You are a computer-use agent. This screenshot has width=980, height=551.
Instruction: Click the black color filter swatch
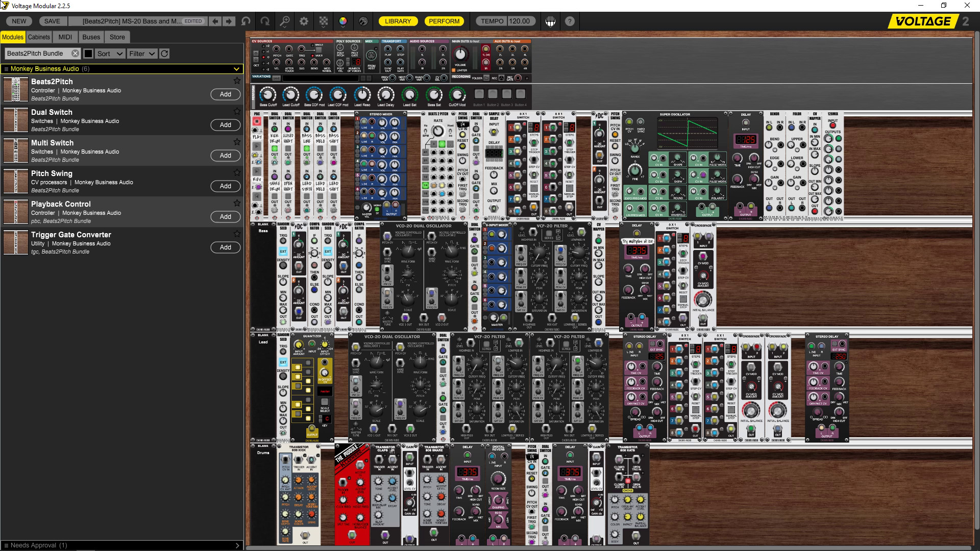point(88,54)
